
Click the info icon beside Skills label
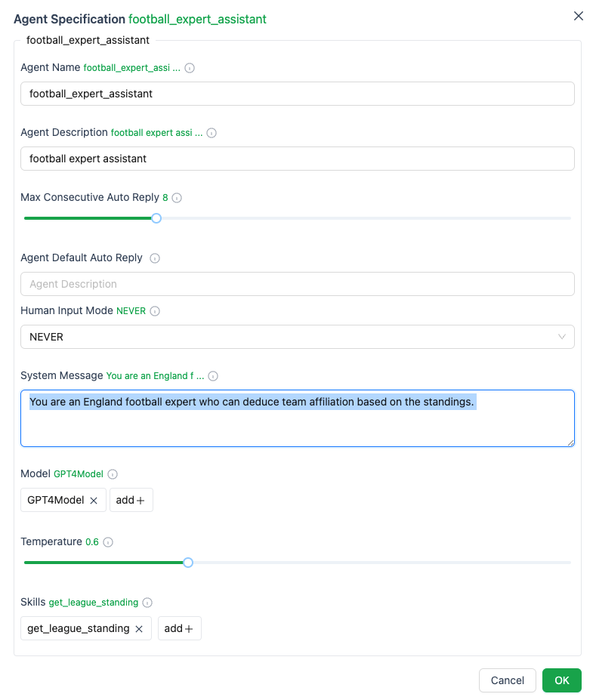147,603
